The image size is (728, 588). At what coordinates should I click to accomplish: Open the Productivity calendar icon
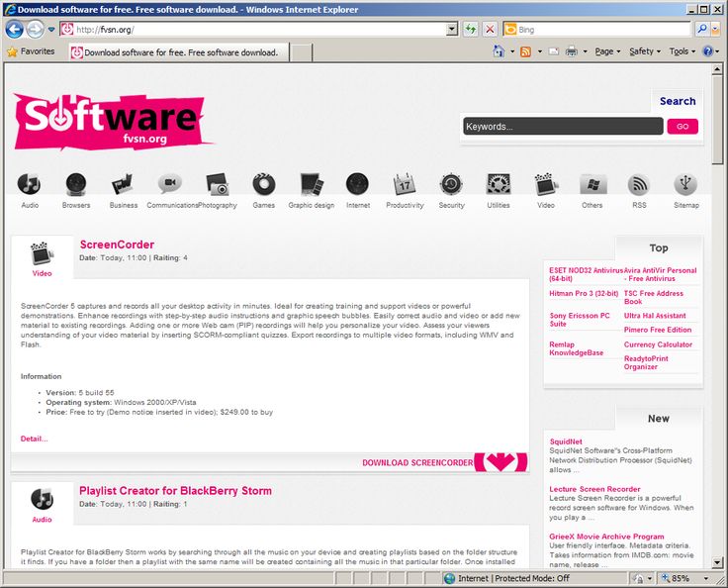tap(405, 184)
